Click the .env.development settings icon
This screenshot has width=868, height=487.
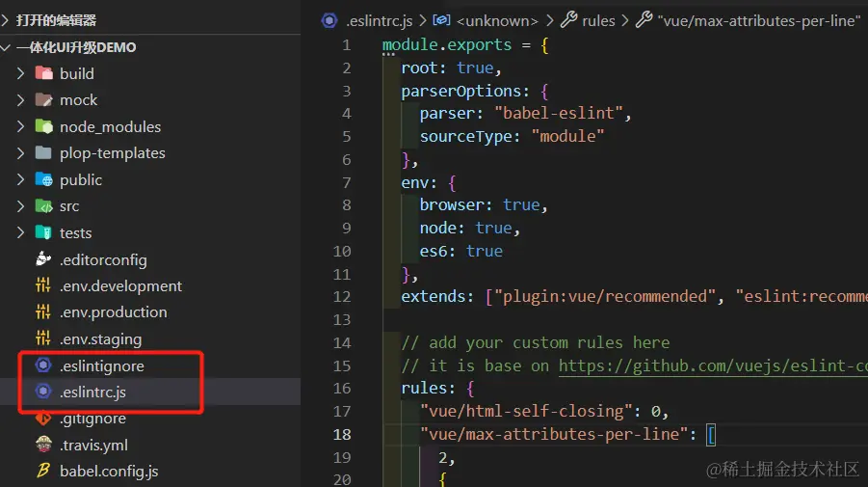(43, 285)
